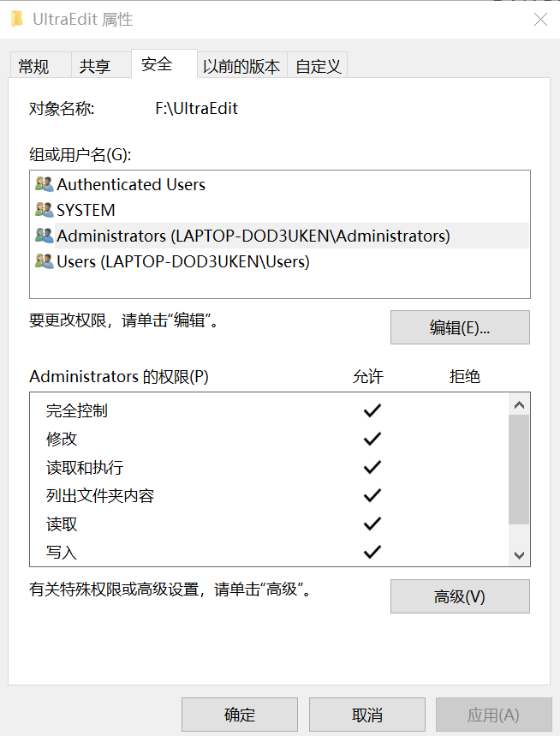Viewport: 560px width, 736px height.
Task: Click the 完全控制 allow checkmark
Action: click(372, 410)
